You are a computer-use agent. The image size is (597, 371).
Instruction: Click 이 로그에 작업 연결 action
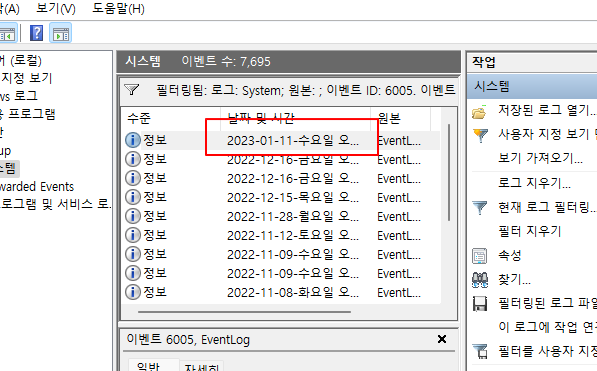point(548,327)
